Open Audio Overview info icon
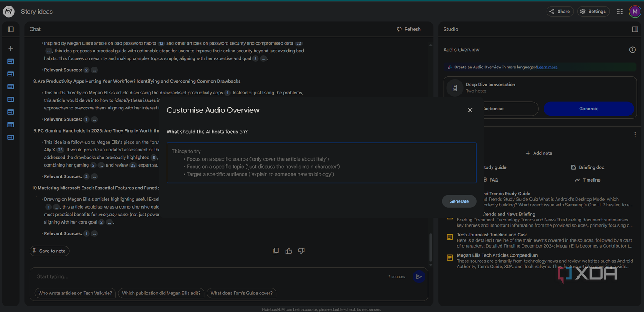This screenshot has width=644, height=312. pos(632,50)
